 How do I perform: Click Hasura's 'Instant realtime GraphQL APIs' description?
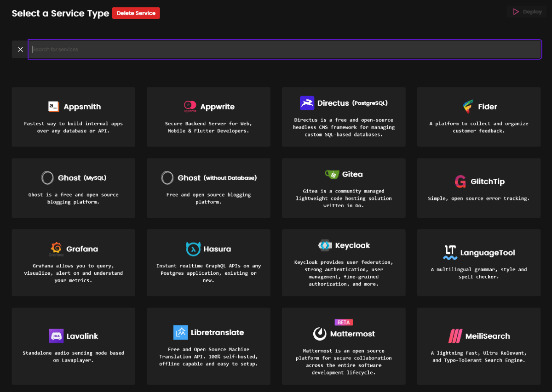pos(208,273)
